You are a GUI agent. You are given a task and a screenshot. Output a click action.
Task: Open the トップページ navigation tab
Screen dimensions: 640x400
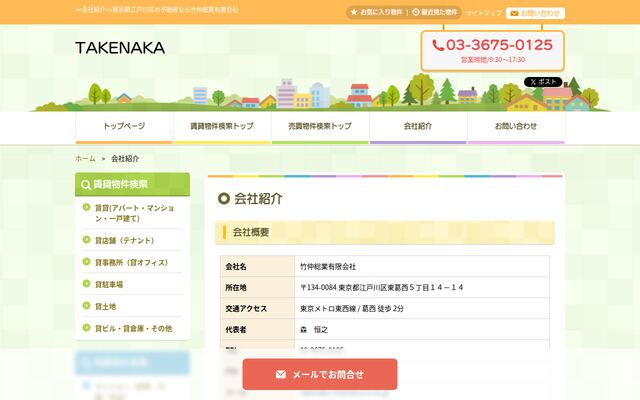click(124, 127)
